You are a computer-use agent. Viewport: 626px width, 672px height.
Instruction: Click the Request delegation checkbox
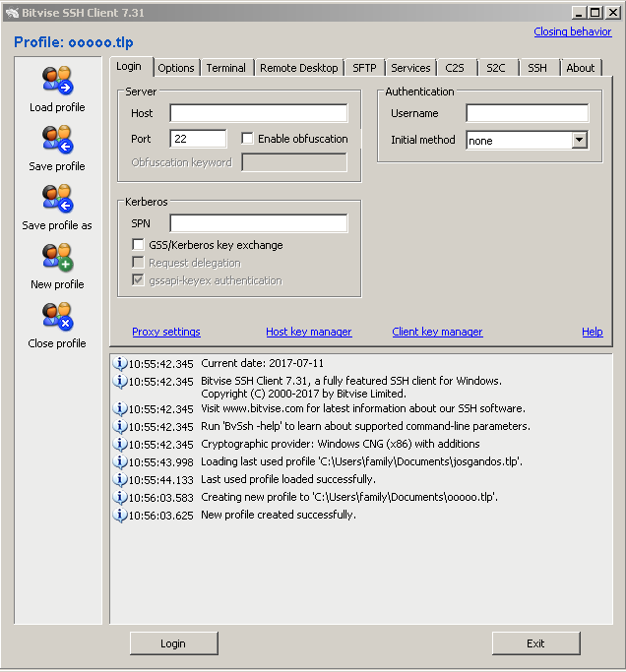pos(138,262)
